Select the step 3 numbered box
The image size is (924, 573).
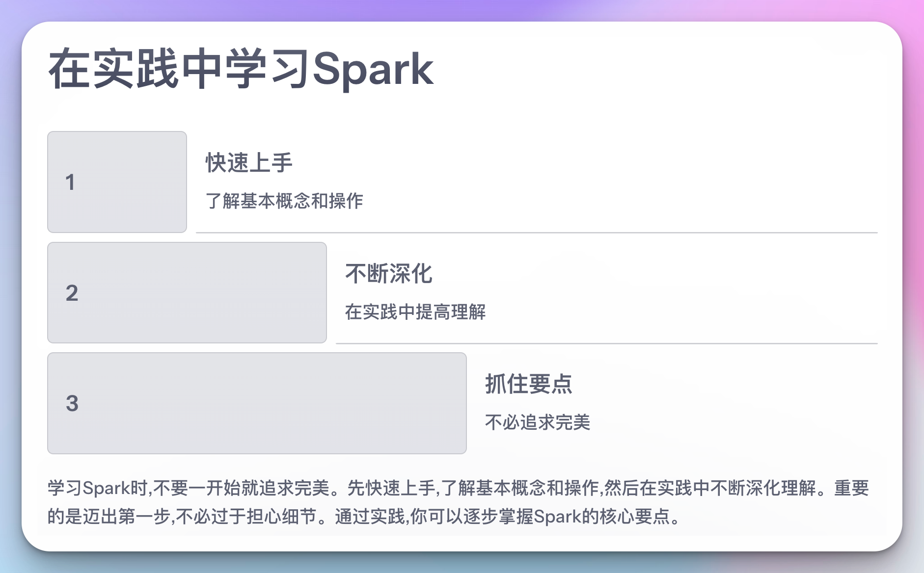point(257,403)
